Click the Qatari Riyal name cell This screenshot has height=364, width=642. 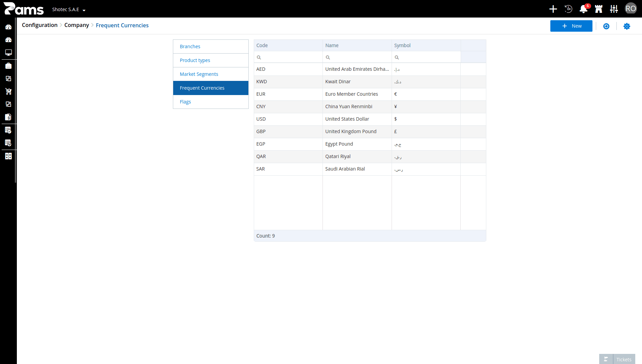[357, 156]
